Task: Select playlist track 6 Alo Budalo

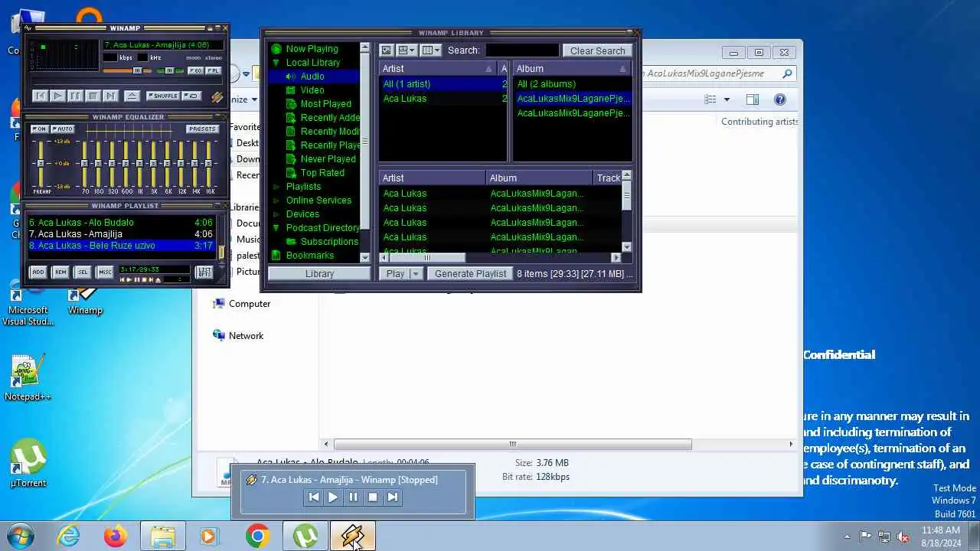Action: tap(121, 223)
